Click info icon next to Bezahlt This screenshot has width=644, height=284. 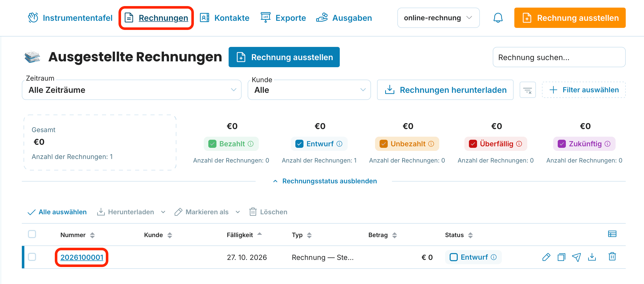tap(251, 144)
